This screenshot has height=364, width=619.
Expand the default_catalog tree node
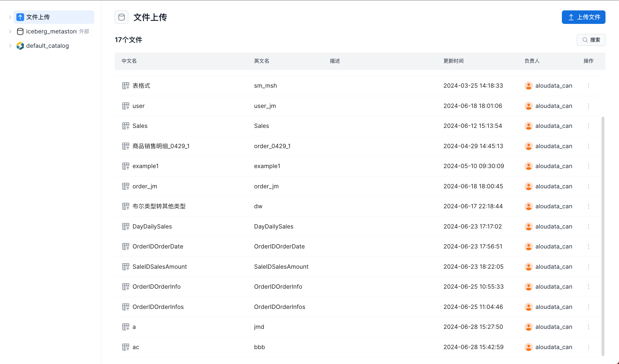coord(10,46)
